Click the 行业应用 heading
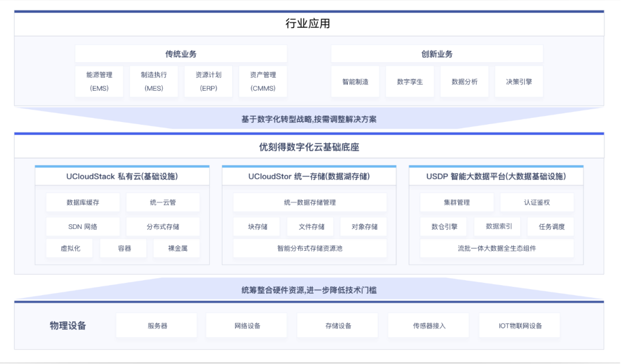The image size is (621, 364). [x=308, y=24]
